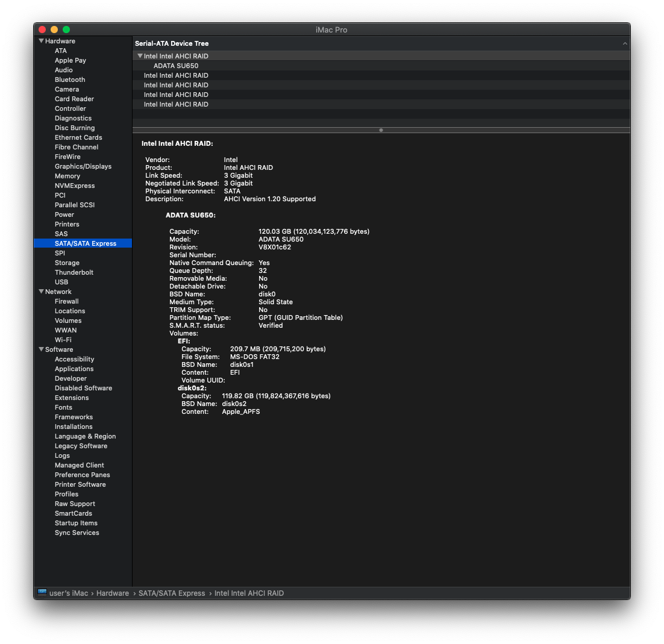The image size is (664, 644).
Task: Select Logs in the sidebar
Action: point(62,456)
